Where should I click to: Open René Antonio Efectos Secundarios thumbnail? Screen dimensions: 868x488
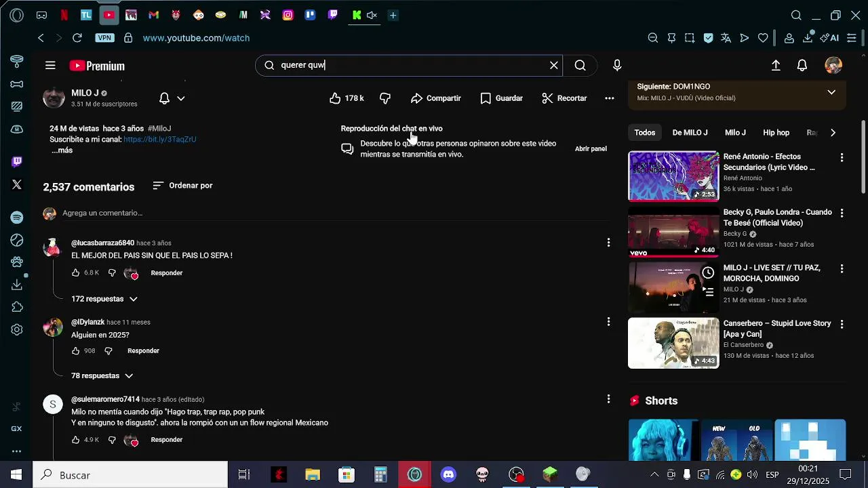click(x=673, y=176)
